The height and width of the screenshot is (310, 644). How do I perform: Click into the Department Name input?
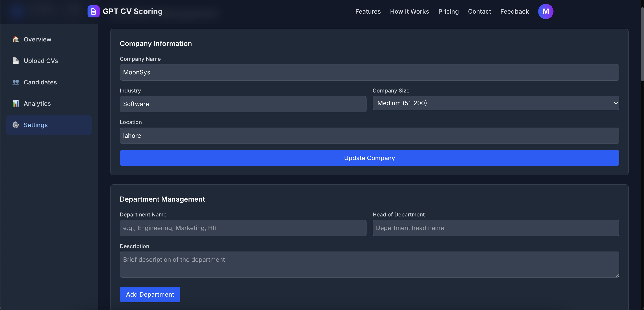243,228
